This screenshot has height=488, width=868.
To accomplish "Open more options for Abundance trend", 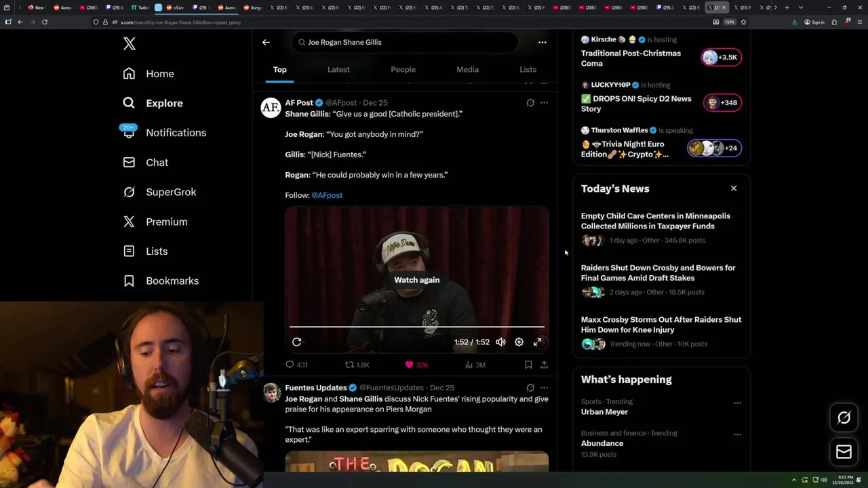I will point(737,434).
